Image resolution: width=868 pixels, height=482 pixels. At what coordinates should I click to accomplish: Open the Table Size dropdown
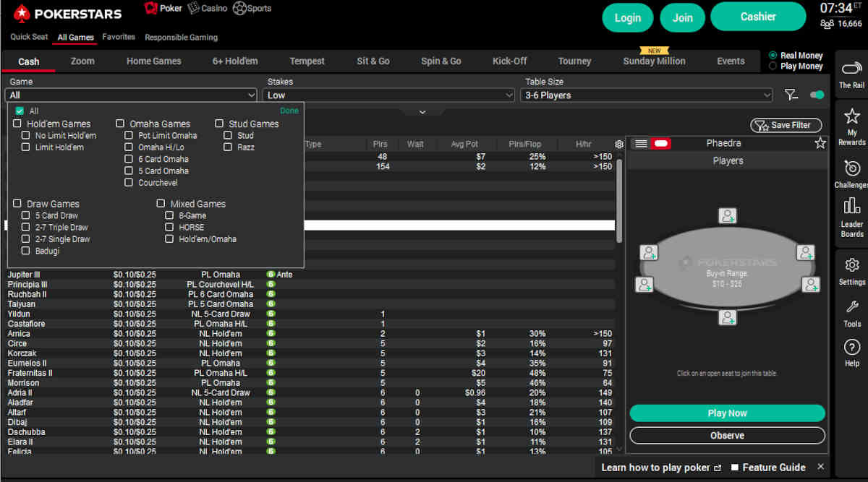pos(647,95)
